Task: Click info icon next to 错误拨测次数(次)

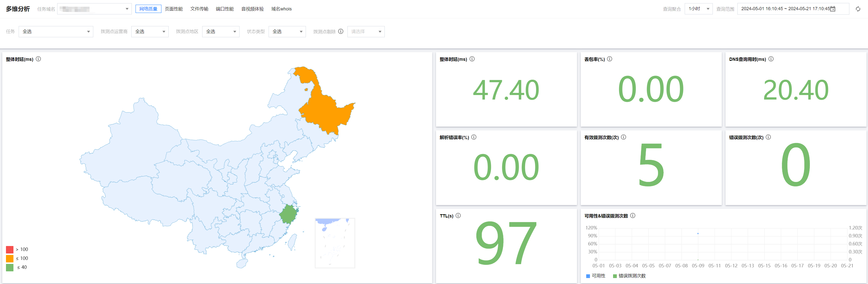Action: (x=768, y=137)
